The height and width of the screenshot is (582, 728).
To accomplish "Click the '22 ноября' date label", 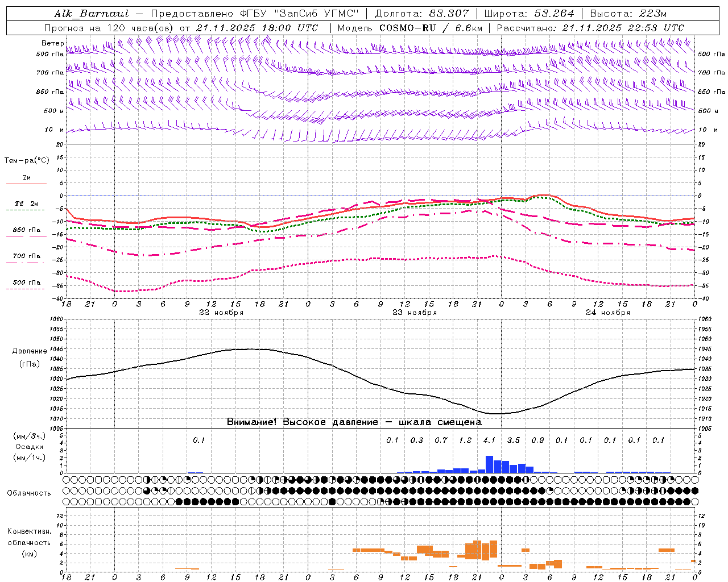I will coord(221,313).
